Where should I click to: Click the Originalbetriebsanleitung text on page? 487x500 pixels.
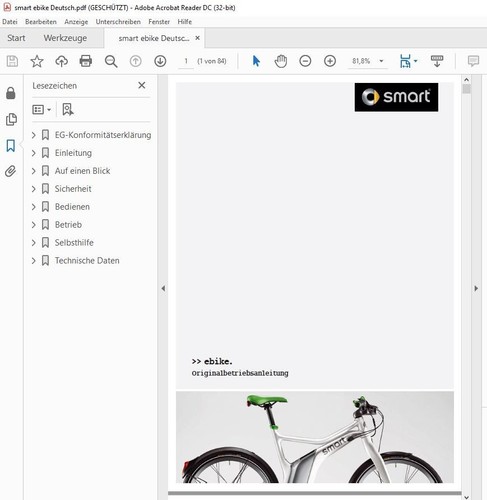(x=240, y=373)
